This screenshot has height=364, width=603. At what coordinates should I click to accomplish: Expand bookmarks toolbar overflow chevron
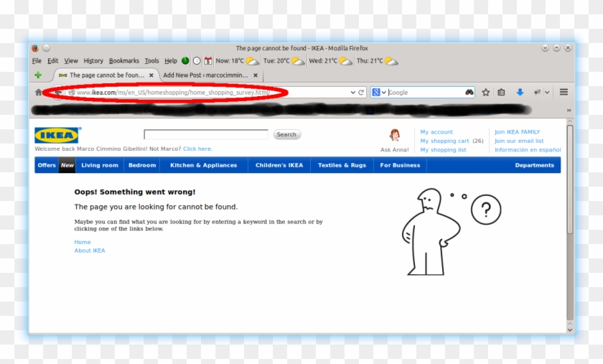569,111
